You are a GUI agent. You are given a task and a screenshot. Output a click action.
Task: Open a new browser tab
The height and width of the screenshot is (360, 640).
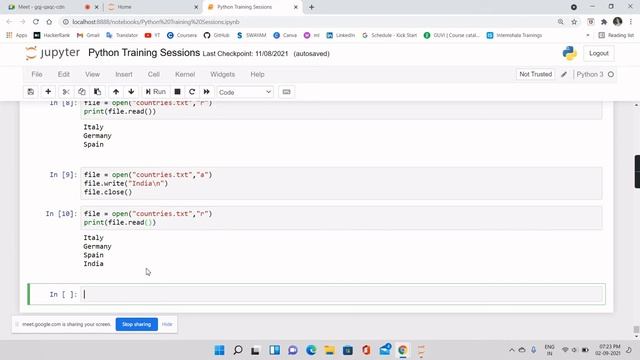click(311, 7)
